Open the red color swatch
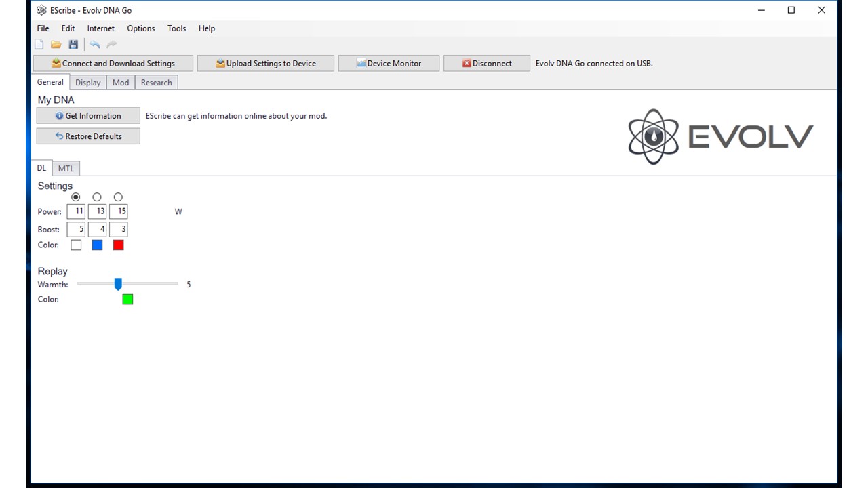This screenshot has height=488, width=868. pyautogui.click(x=118, y=245)
